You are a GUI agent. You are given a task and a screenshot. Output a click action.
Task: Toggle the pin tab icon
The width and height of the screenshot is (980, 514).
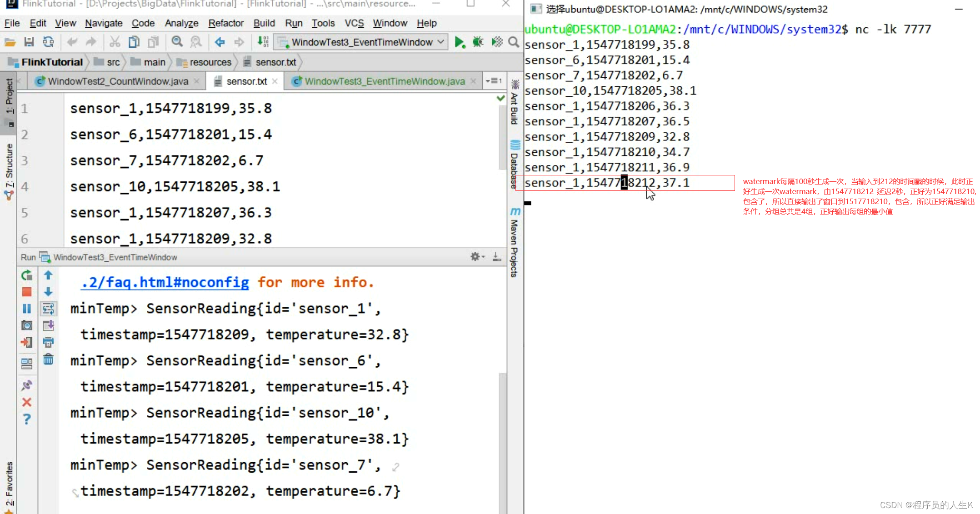[x=27, y=385]
